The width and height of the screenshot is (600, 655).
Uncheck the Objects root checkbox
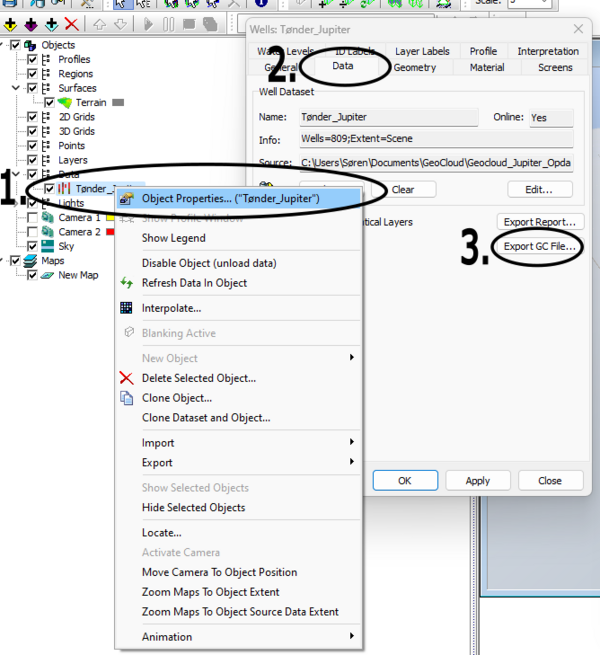tap(15, 45)
